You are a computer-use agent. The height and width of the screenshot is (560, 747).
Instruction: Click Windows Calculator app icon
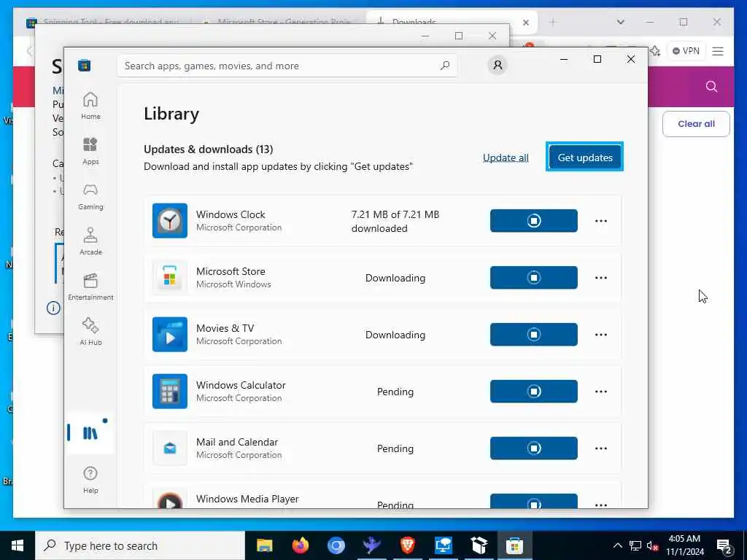click(x=169, y=392)
